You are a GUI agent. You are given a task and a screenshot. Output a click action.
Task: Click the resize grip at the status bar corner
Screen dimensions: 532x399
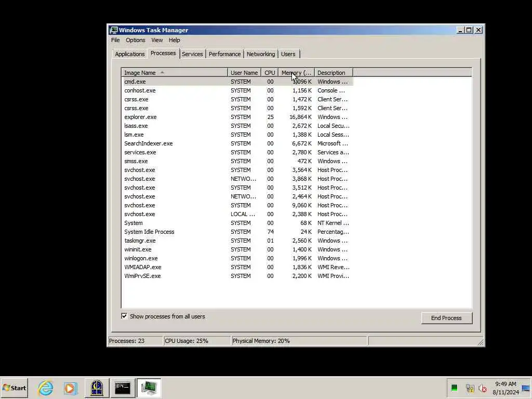click(x=481, y=342)
